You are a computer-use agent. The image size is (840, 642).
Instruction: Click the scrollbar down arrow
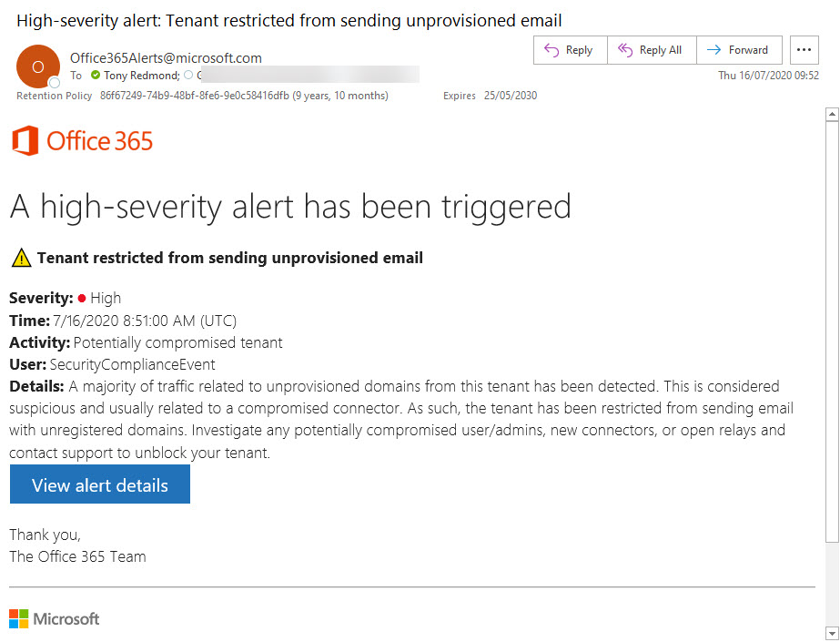(831, 633)
